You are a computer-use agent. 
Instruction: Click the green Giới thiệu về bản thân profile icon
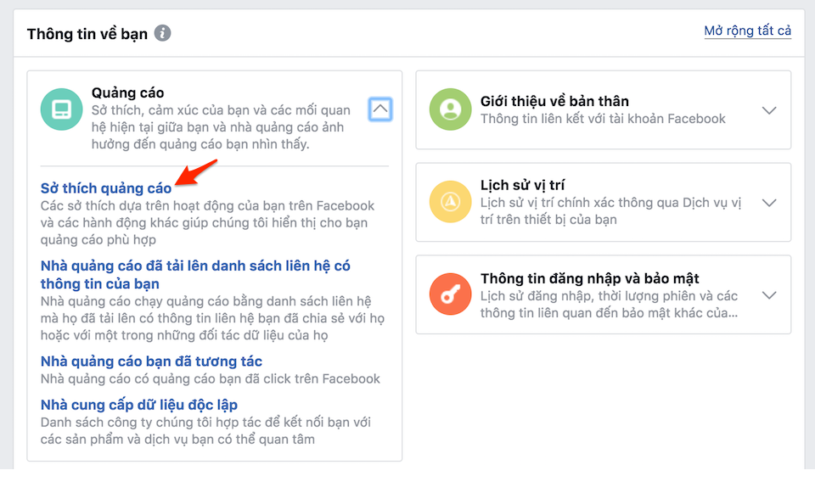pyautogui.click(x=450, y=109)
